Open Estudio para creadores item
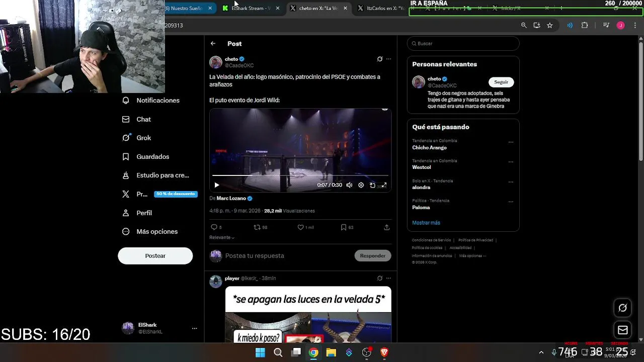Image resolution: width=644 pixels, height=362 pixels. click(x=156, y=175)
